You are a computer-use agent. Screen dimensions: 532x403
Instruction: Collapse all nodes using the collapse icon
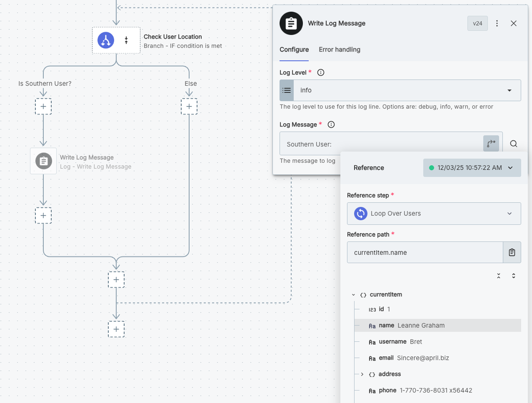(x=499, y=276)
